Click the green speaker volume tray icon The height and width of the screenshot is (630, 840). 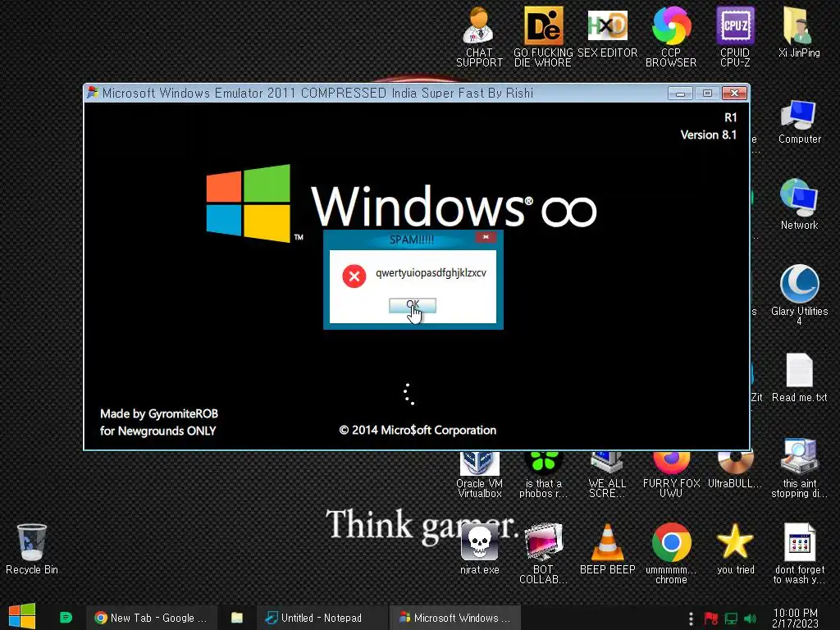(750, 619)
